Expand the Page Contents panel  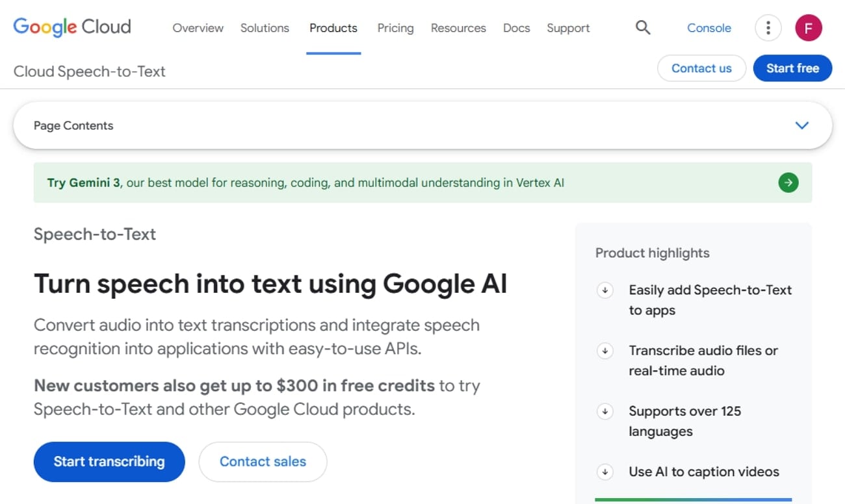(x=801, y=125)
